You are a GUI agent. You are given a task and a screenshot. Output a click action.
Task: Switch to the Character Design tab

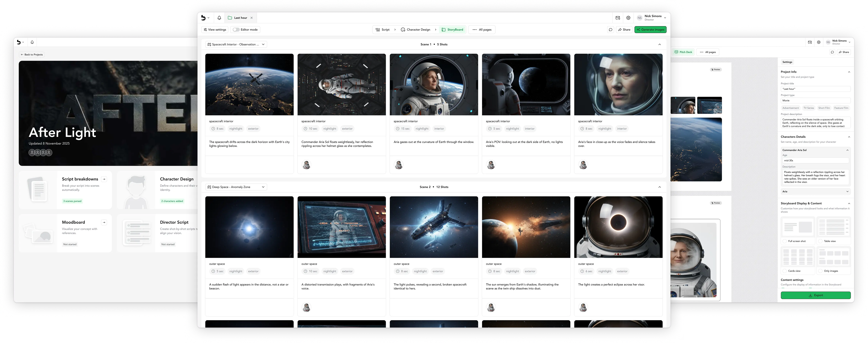click(x=415, y=30)
